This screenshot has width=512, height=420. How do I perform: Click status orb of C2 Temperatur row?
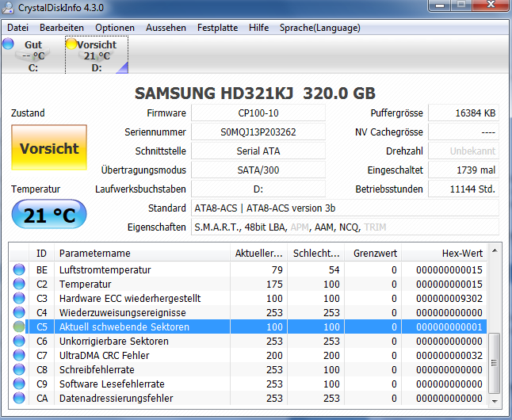click(19, 284)
